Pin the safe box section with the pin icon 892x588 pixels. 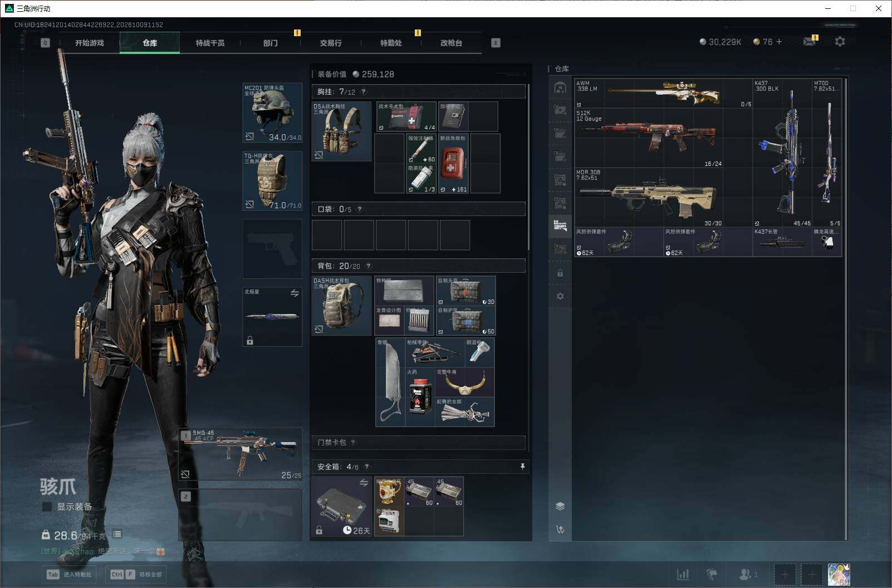[522, 467]
